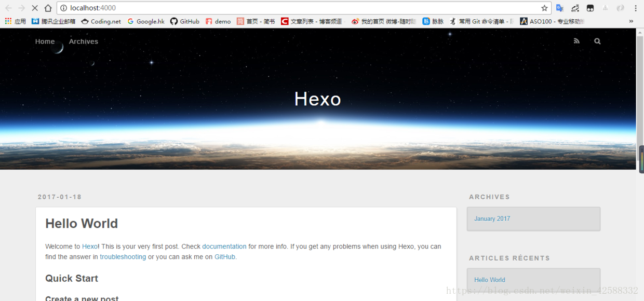Screen dimensions: 644x301
Task: Click the browser back arrow
Action: click(8, 8)
